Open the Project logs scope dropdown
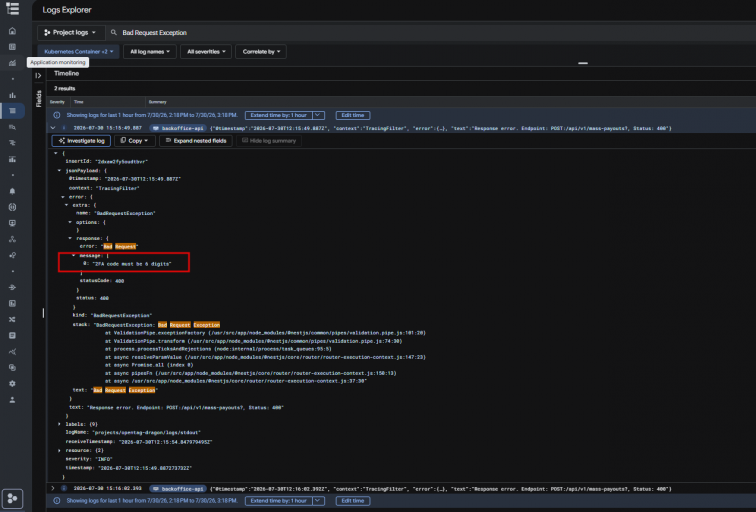Screen dimensions: 756x512 tap(71, 33)
